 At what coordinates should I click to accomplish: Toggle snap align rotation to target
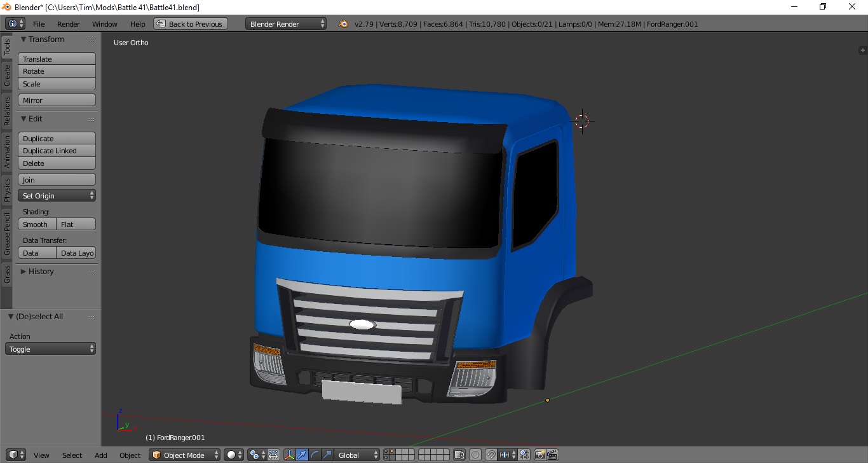(524, 455)
